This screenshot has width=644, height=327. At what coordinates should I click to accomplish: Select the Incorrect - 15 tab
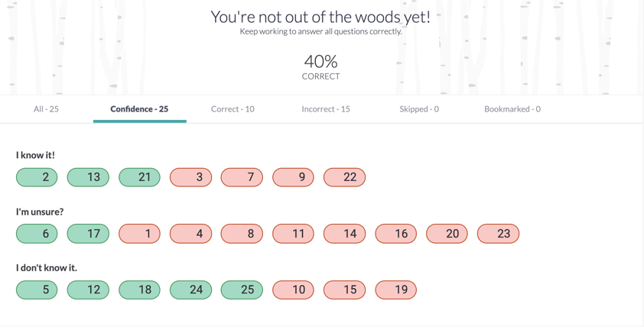tap(326, 109)
